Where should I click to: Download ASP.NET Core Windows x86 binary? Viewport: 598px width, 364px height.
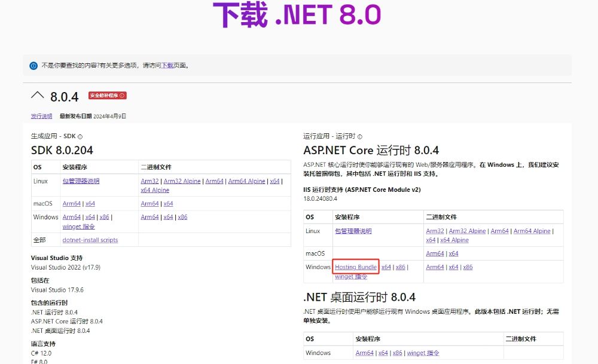click(468, 267)
